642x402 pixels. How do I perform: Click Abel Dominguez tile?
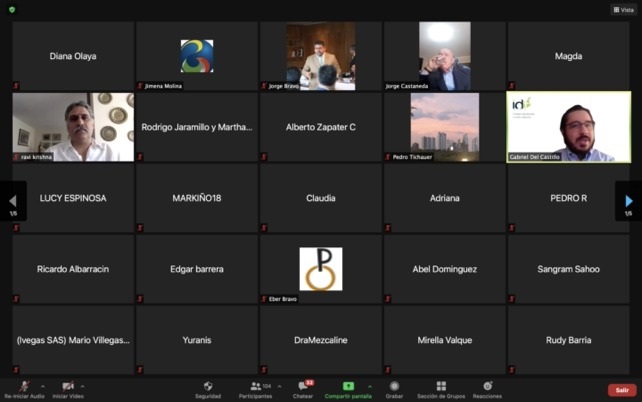[x=445, y=269]
